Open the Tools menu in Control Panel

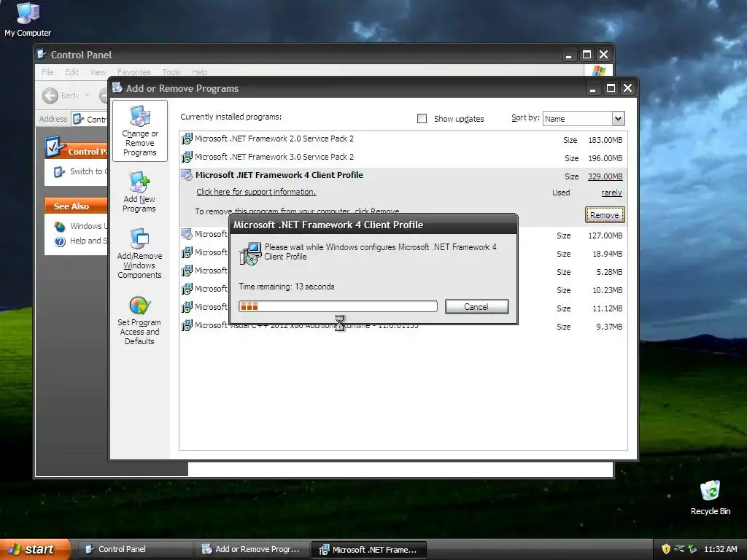[x=171, y=72]
